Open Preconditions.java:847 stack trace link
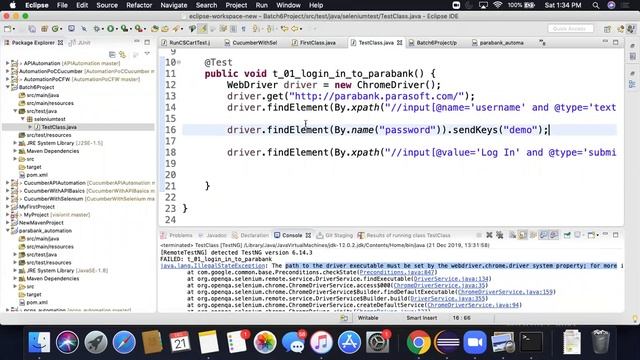 point(397,272)
